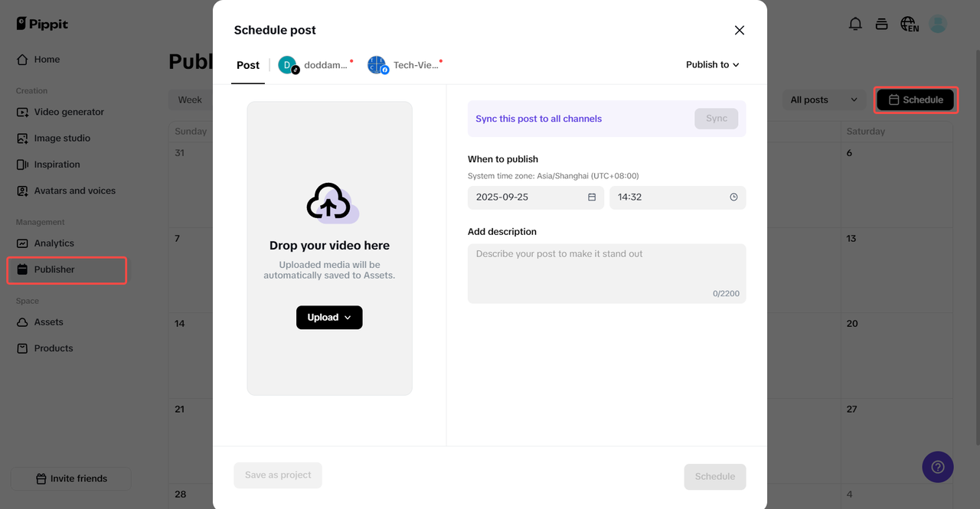Open the Assets library
This screenshot has width=980, height=509.
pos(50,321)
